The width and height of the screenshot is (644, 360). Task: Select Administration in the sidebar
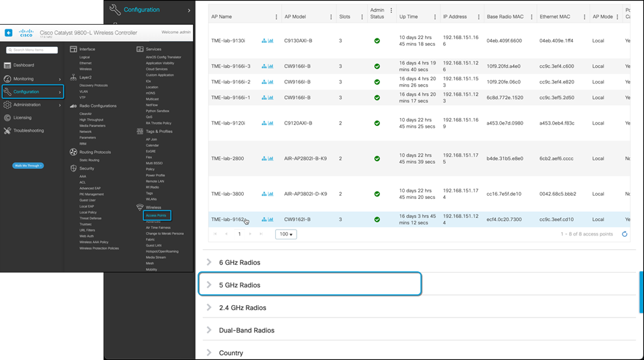pos(27,105)
